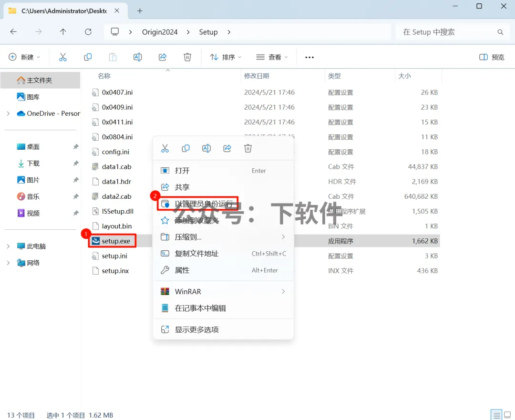Viewport: 515px width, 420px height.
Task: Click the Cut icon in the toolbar
Action: click(63, 57)
